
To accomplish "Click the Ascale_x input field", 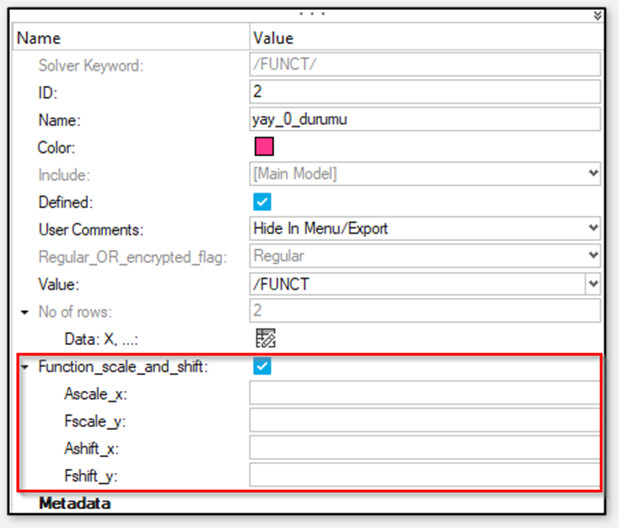I will click(425, 393).
